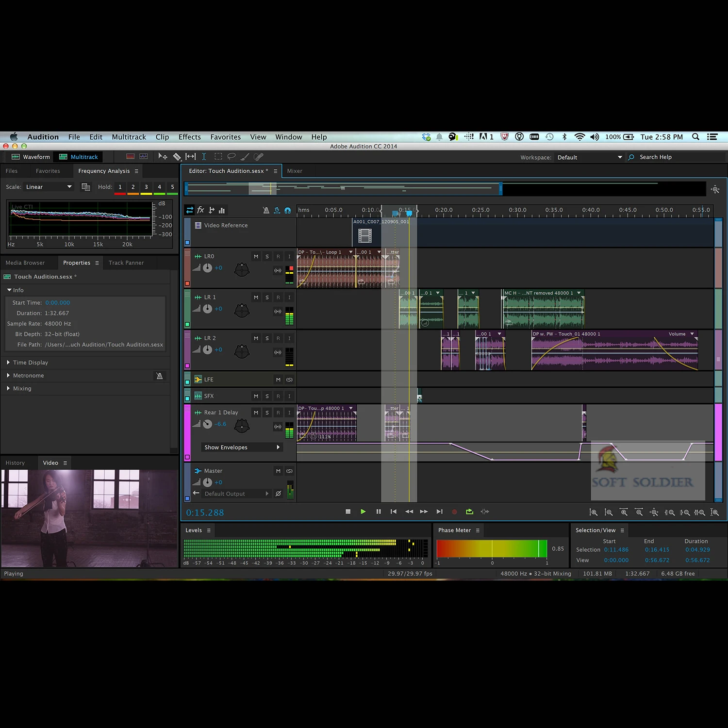Mute the LR0 track

click(x=256, y=256)
